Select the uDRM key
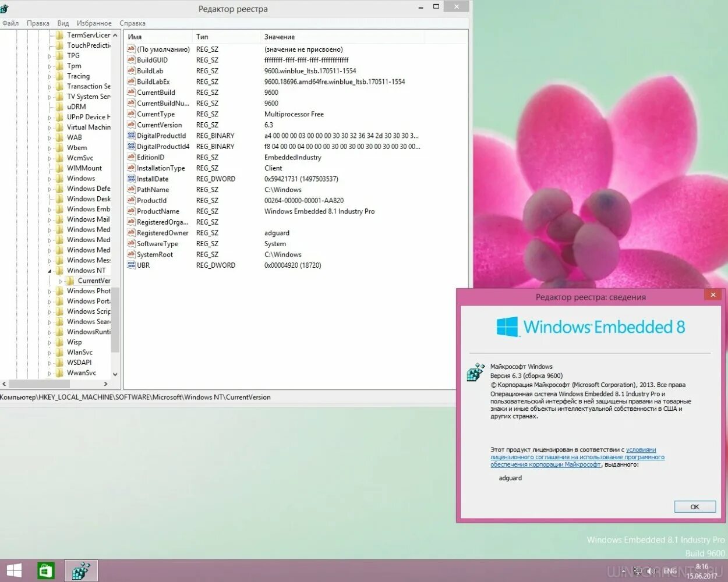This screenshot has height=582, width=728. click(76, 107)
